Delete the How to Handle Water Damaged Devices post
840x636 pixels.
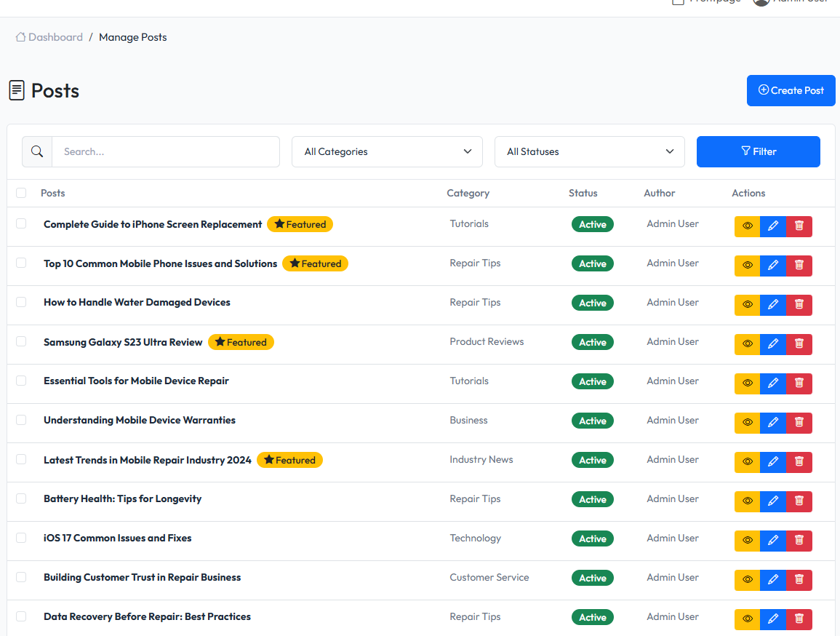click(x=799, y=305)
